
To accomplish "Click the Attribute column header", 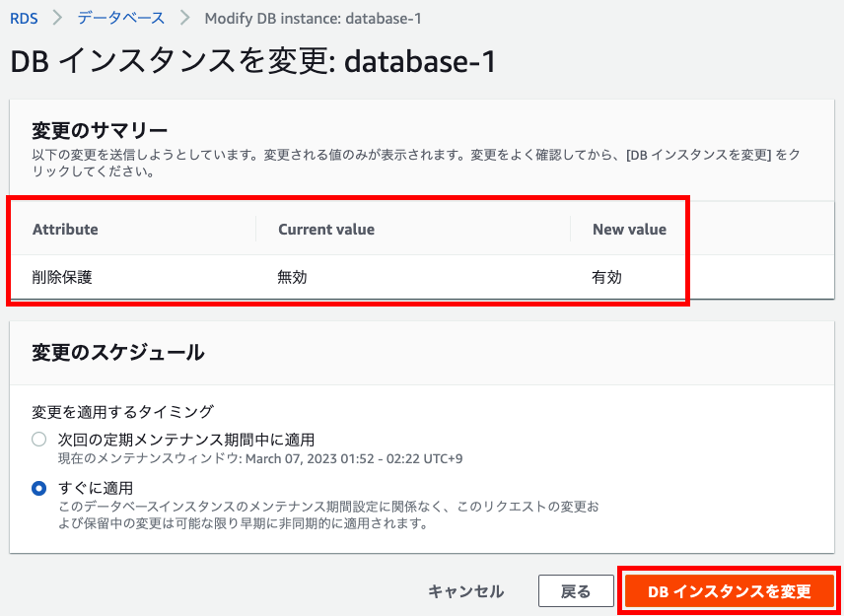I will tap(65, 229).
